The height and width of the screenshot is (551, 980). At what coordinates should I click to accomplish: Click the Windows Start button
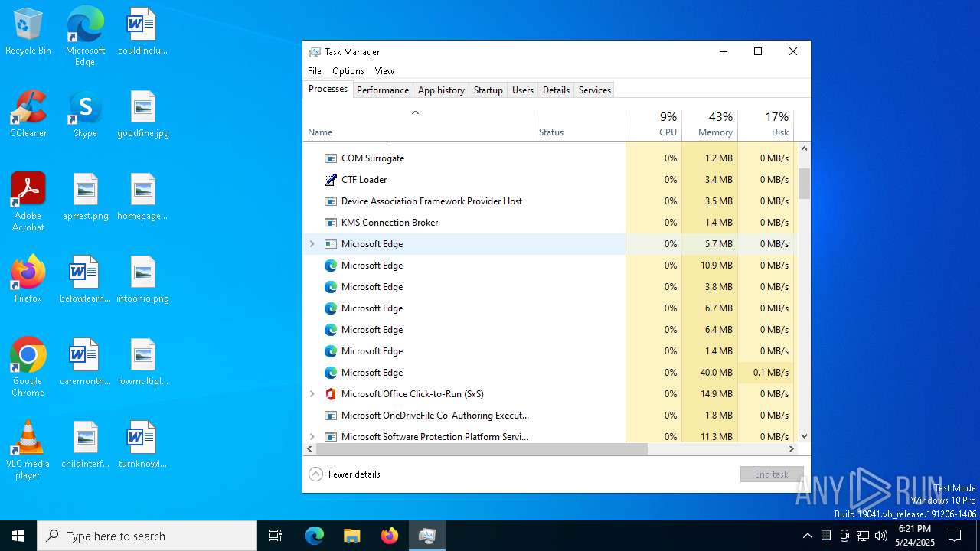tap(18, 536)
